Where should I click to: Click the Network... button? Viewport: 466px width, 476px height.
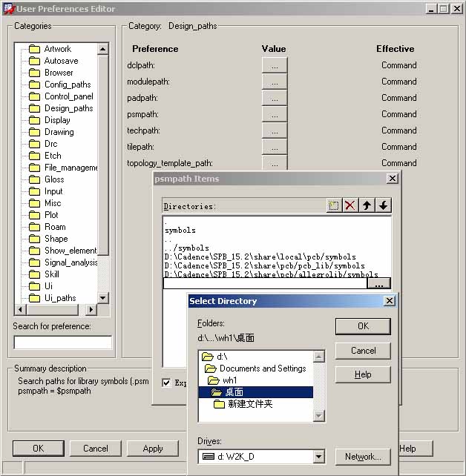point(363,457)
